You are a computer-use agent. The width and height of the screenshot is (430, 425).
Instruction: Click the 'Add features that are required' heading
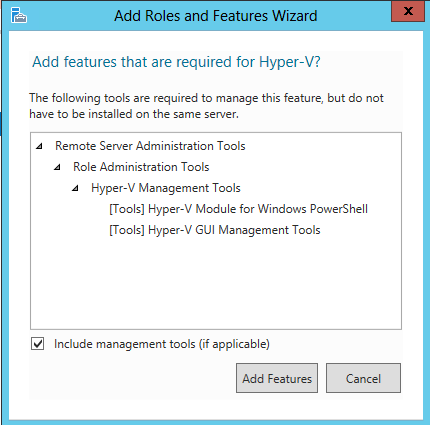[176, 62]
